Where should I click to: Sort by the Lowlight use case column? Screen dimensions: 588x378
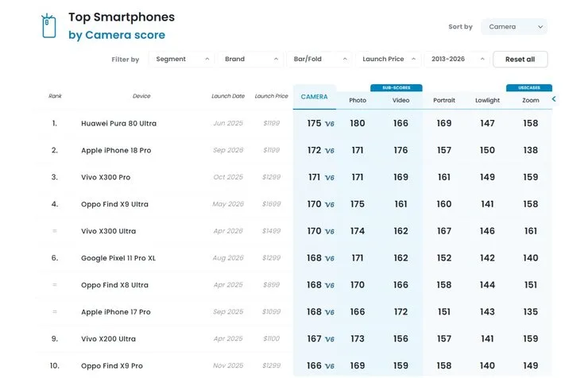pos(487,100)
